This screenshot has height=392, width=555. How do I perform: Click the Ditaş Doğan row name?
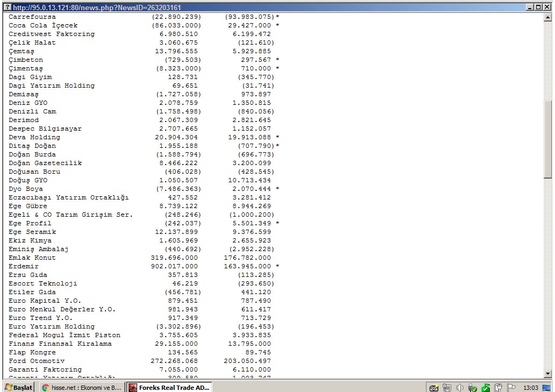click(x=32, y=146)
